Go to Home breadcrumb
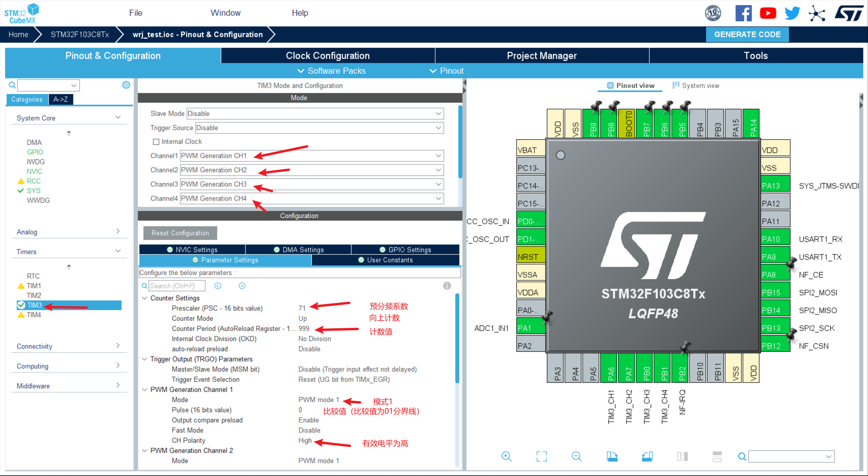The image size is (868, 476). pos(18,35)
